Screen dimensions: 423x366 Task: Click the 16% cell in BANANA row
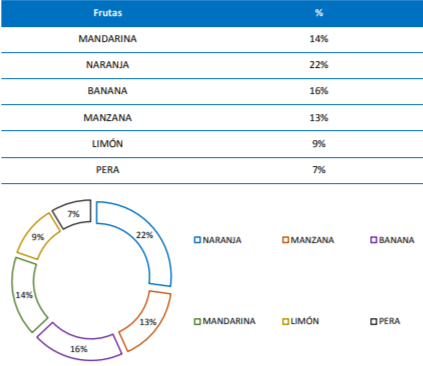(x=319, y=91)
